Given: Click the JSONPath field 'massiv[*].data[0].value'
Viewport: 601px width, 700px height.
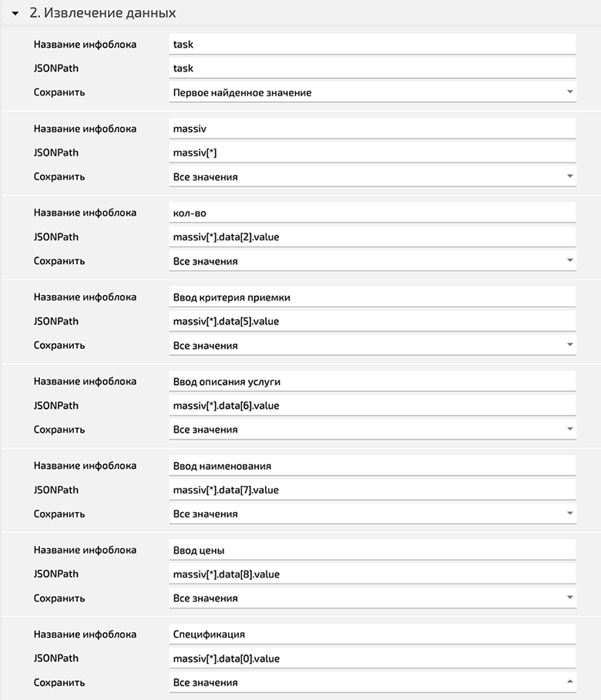Looking at the screenshot, I should coord(372,658).
